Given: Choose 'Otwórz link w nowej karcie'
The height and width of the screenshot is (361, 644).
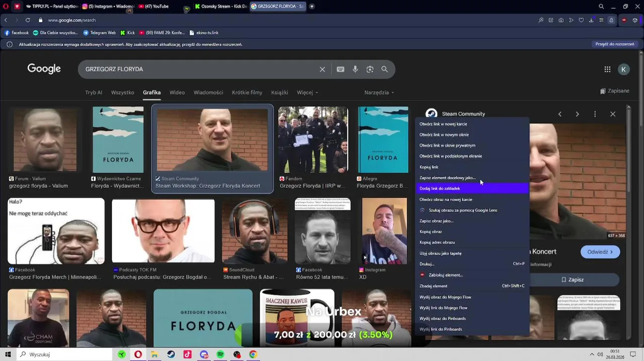Looking at the screenshot, I should click(x=472, y=124).
